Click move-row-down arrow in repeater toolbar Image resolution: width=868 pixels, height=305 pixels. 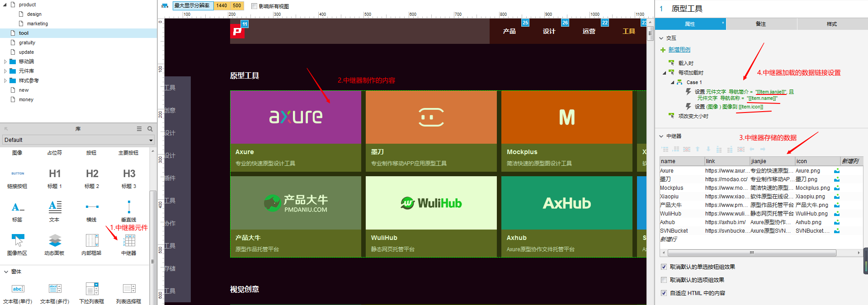(x=708, y=149)
